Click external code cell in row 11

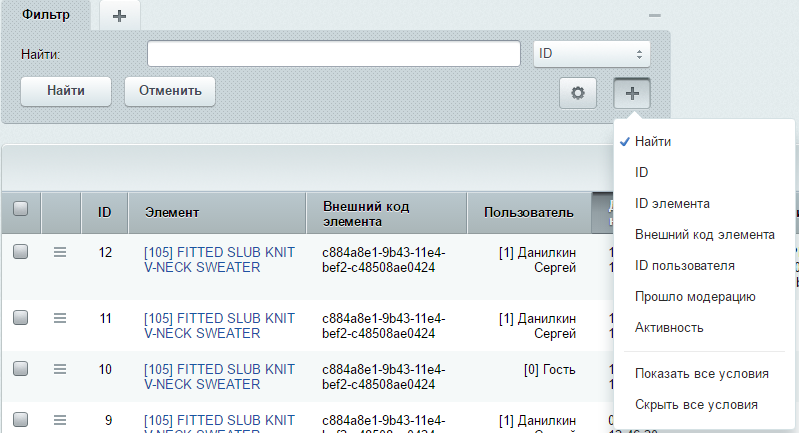[384, 326]
